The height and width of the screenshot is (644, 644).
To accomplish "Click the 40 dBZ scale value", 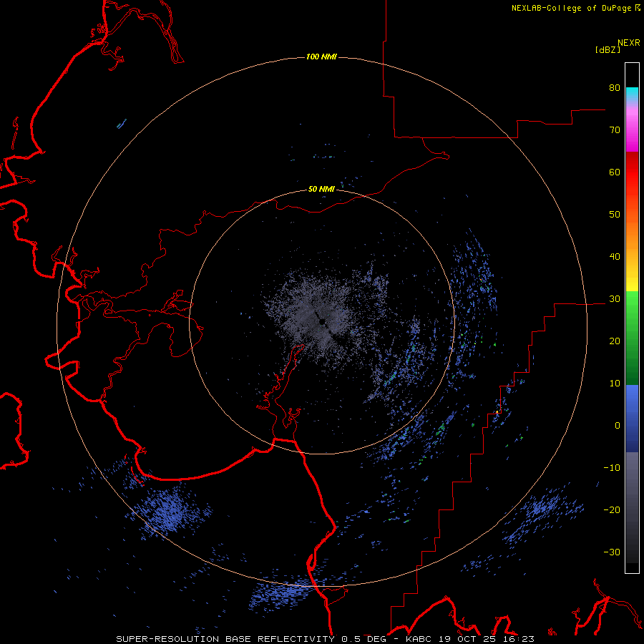I will (615, 257).
